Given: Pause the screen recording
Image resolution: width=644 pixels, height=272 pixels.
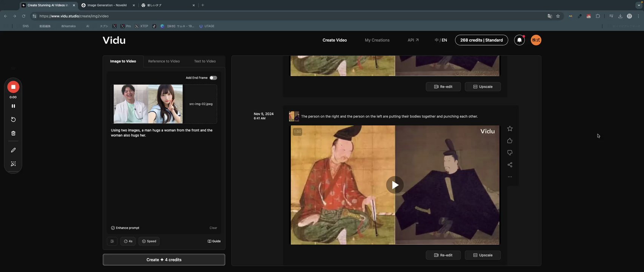Looking at the screenshot, I should [x=13, y=106].
